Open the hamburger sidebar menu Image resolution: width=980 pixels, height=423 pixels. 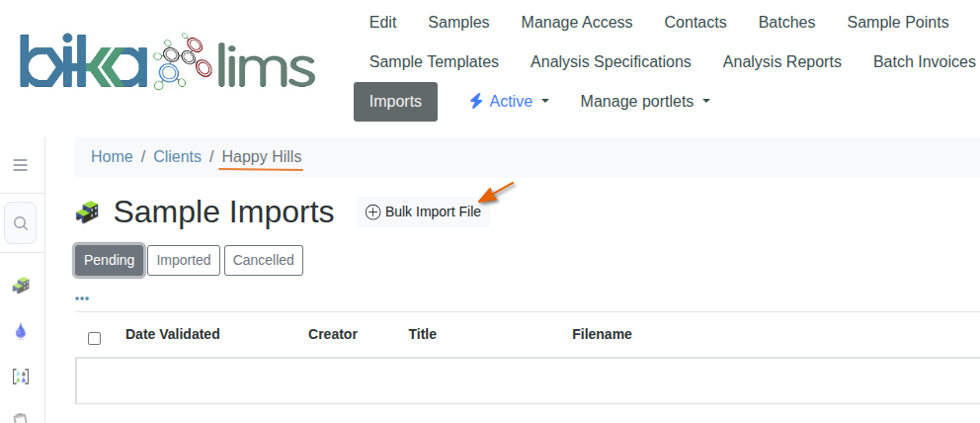click(x=20, y=165)
